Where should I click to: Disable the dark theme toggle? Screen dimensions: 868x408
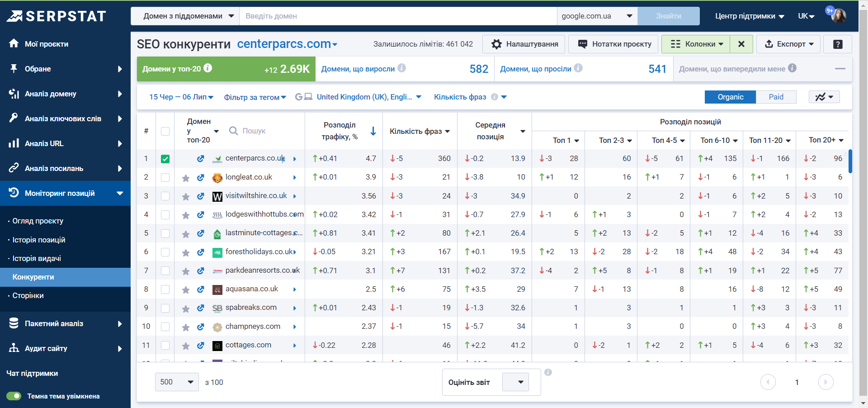click(x=14, y=396)
